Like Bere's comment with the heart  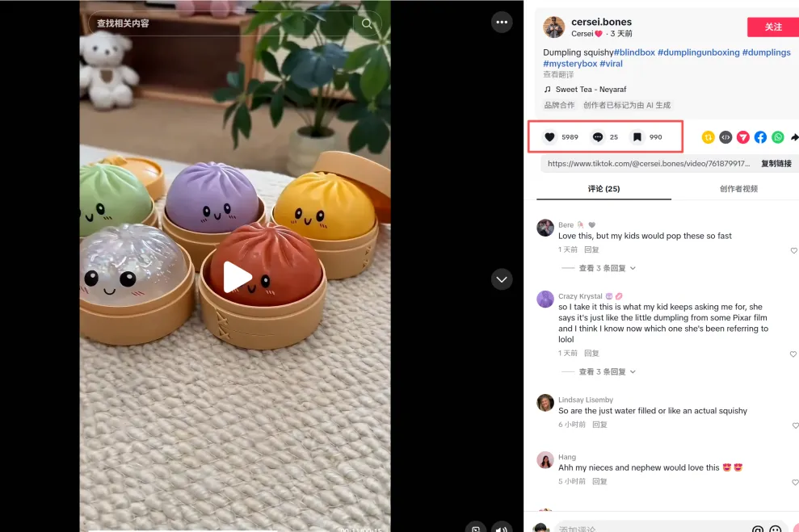(793, 250)
